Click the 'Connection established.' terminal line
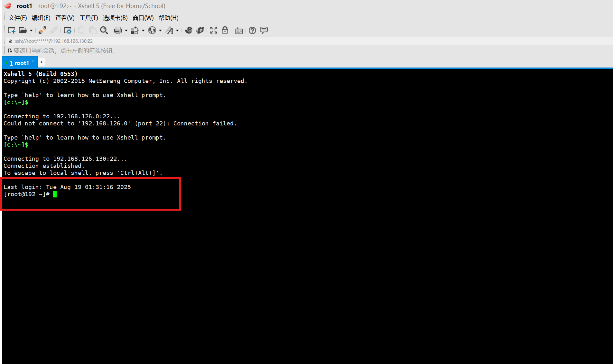 [x=44, y=166]
